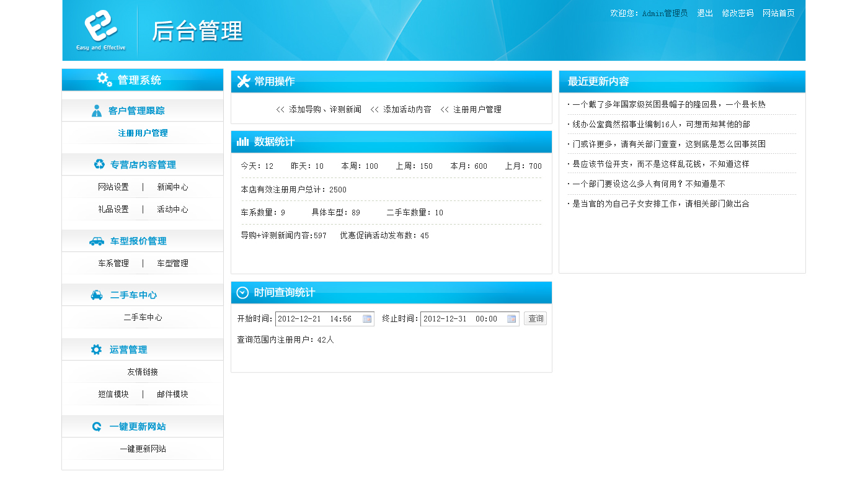The width and height of the screenshot is (868, 502).
Task: Click the wrench icon in 常用操作 header
Action: (244, 81)
